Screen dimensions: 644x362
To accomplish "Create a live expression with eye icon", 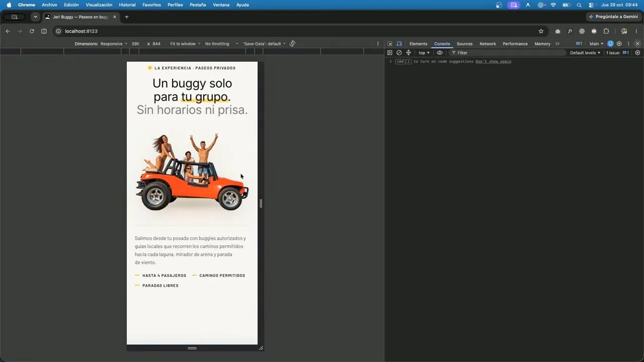I will (x=440, y=53).
